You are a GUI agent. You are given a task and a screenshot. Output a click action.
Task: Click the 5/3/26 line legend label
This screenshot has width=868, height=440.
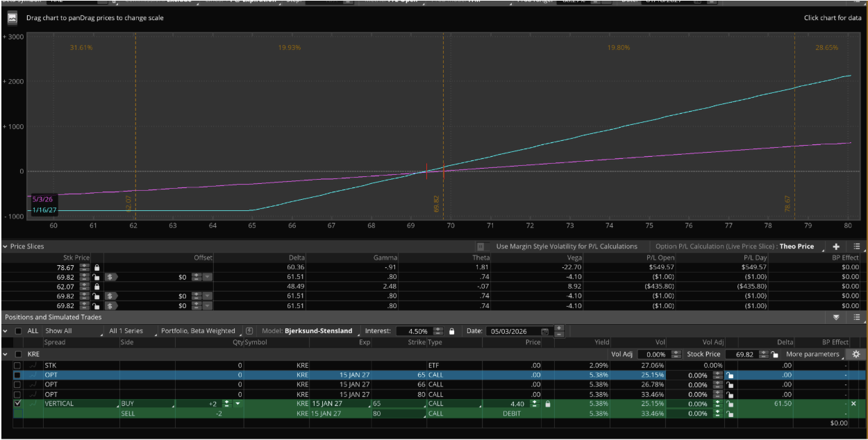tap(43, 199)
